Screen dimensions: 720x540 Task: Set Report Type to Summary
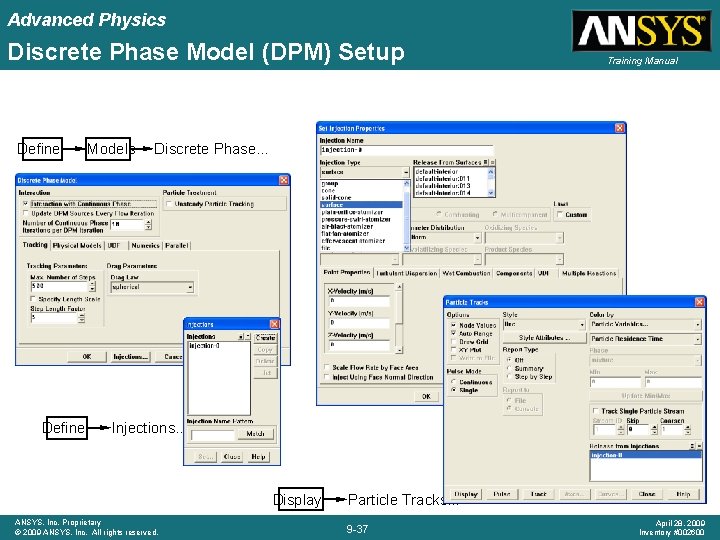click(509, 368)
